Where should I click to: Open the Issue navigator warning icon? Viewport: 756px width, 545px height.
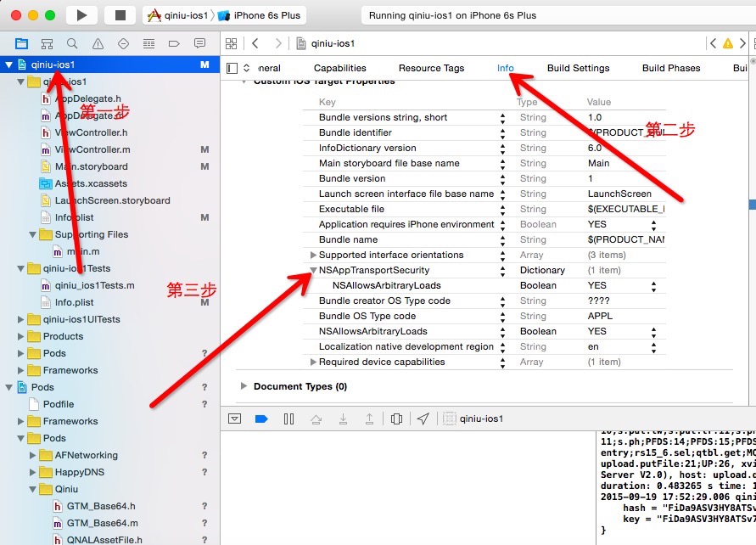click(x=98, y=44)
